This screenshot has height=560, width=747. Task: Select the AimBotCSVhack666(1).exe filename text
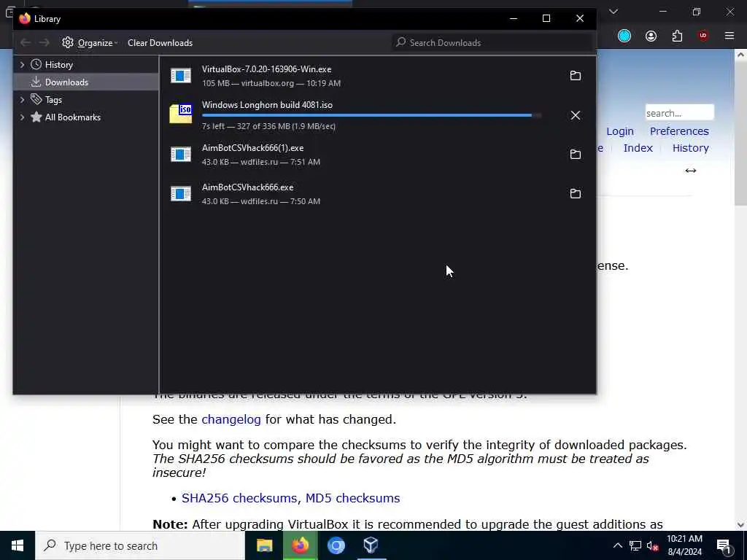pyautogui.click(x=252, y=148)
